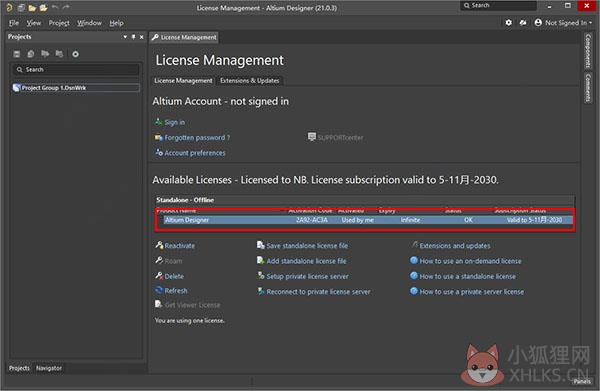This screenshot has width=600, height=391.
Task: Switch to the Navigator panel tab
Action: (x=49, y=368)
